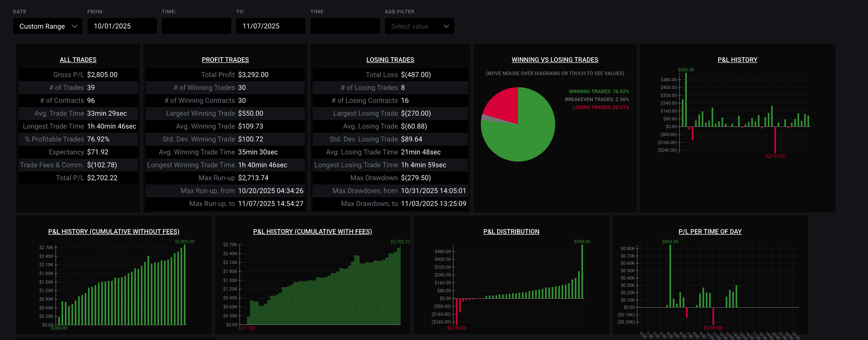The height and width of the screenshot is (340, 868).
Task: Click the P&L DISTRIBUTION chart title
Action: [511, 231]
